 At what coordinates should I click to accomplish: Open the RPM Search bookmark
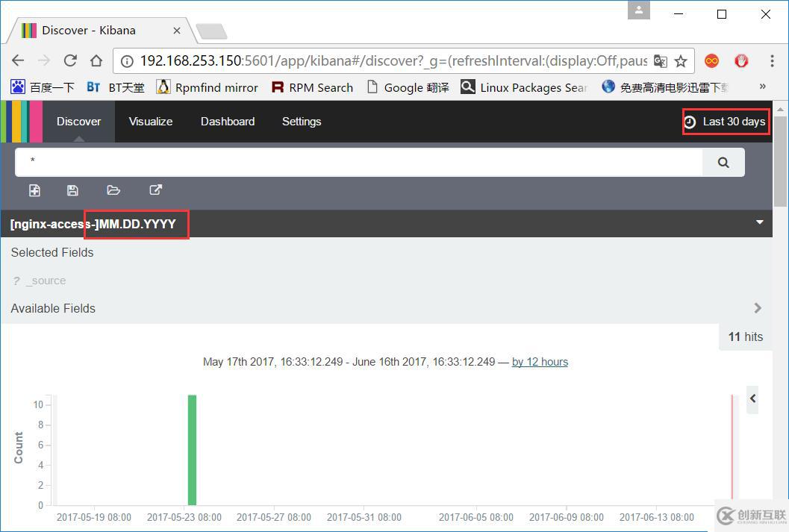(x=312, y=87)
